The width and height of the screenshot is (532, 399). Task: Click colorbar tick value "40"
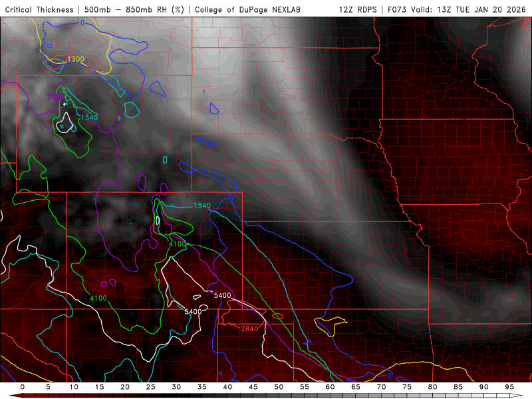click(x=227, y=387)
